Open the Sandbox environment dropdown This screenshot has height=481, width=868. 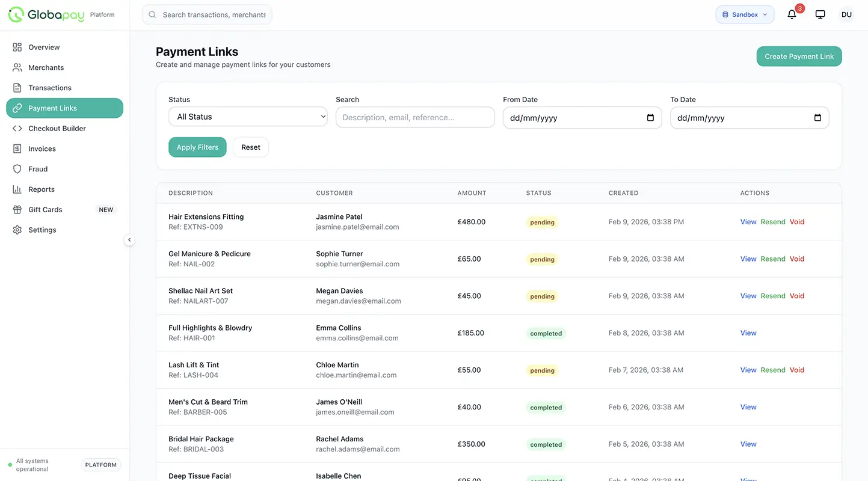coord(745,14)
